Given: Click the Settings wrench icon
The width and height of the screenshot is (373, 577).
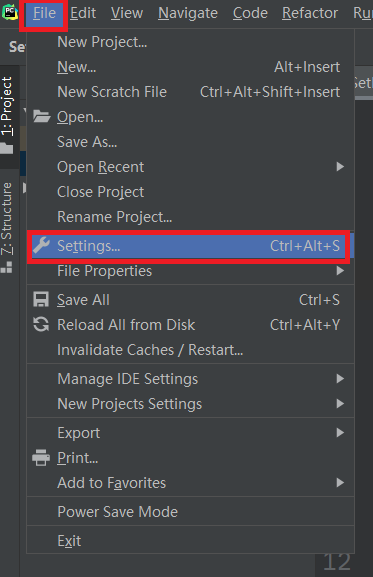Looking at the screenshot, I should tap(41, 245).
